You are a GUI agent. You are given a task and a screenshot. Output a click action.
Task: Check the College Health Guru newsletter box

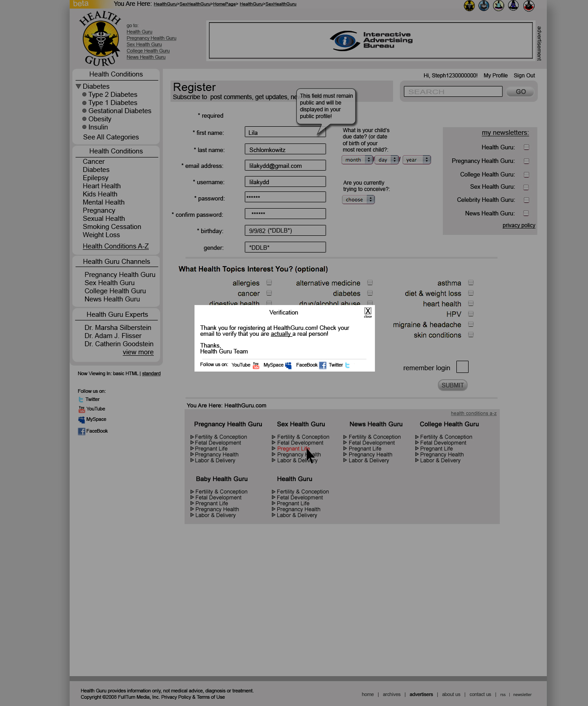pos(526,174)
